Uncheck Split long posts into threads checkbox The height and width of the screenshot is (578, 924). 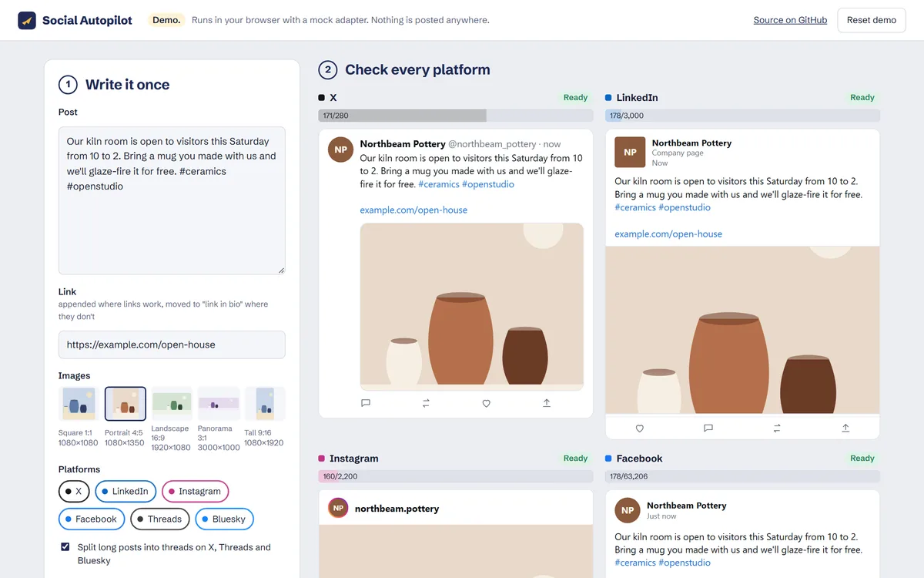coord(65,547)
